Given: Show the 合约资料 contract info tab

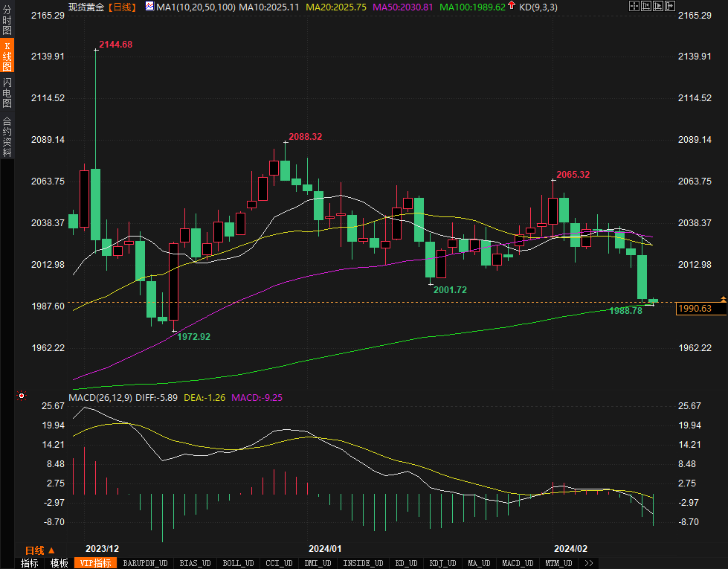Looking at the screenshot, I should [7, 137].
